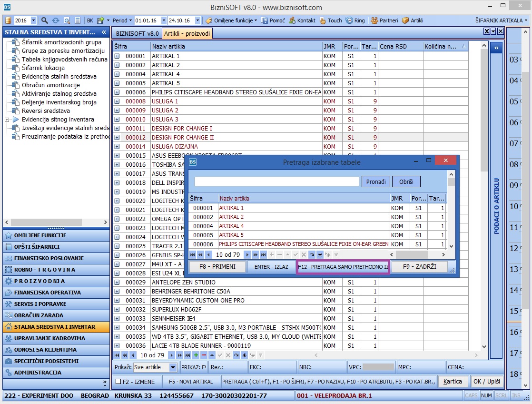Expand Evidencija sitnog inventara tree node
Image resolution: width=532 pixels, height=404 pixels.
tap(7, 120)
